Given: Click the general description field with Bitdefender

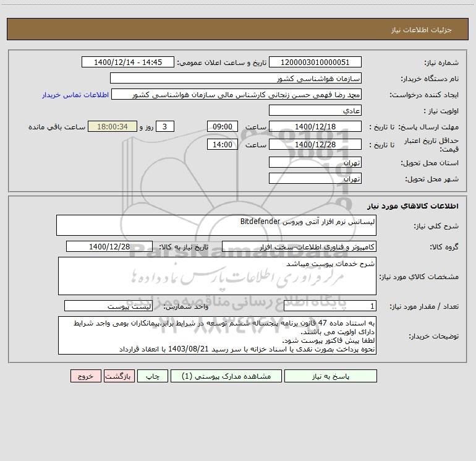Looking at the screenshot, I should tap(216, 225).
